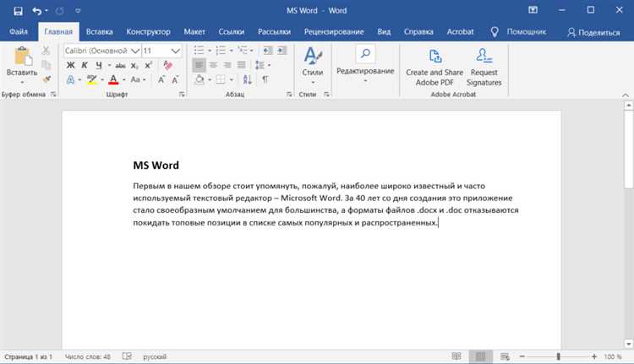This screenshot has height=364, width=634.
Task: Apply subscript formatting X₂
Action: click(x=134, y=65)
